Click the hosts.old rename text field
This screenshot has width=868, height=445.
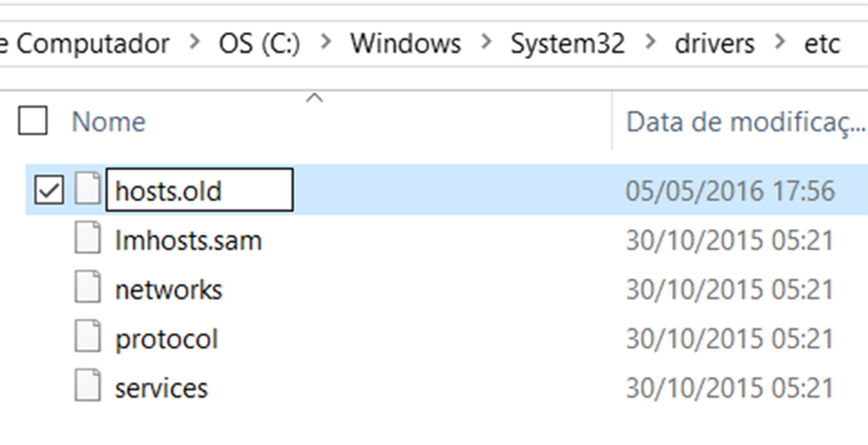click(199, 191)
